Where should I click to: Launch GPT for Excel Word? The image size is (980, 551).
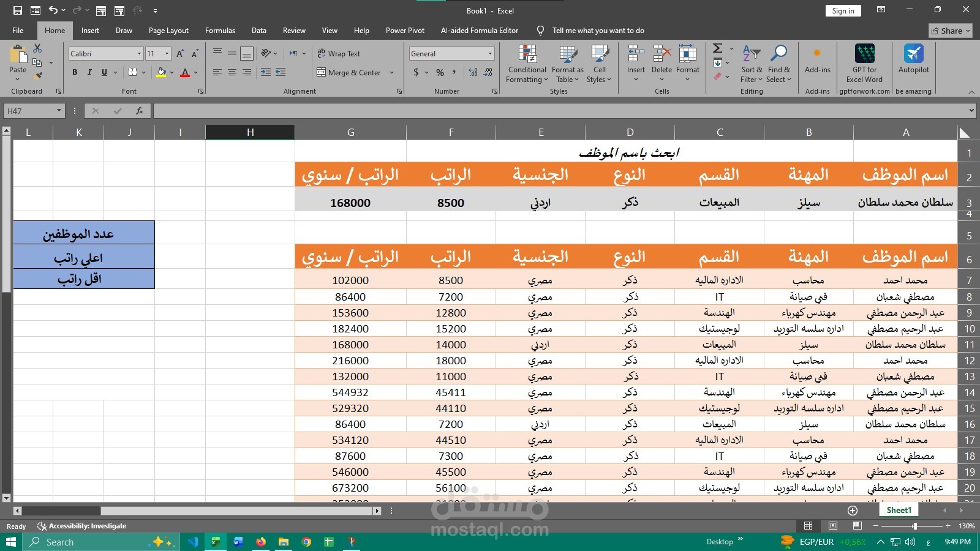pyautogui.click(x=864, y=64)
